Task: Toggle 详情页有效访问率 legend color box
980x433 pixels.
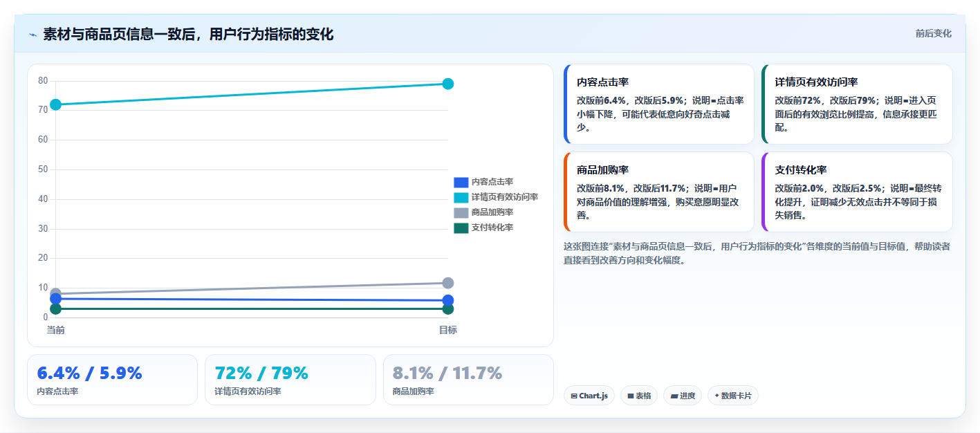Action: pos(461,197)
